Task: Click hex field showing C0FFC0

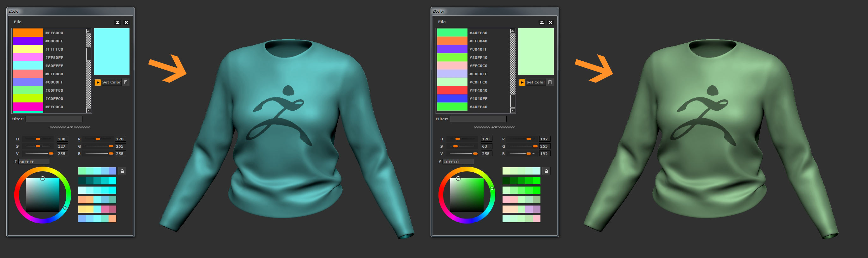Action: coord(458,162)
